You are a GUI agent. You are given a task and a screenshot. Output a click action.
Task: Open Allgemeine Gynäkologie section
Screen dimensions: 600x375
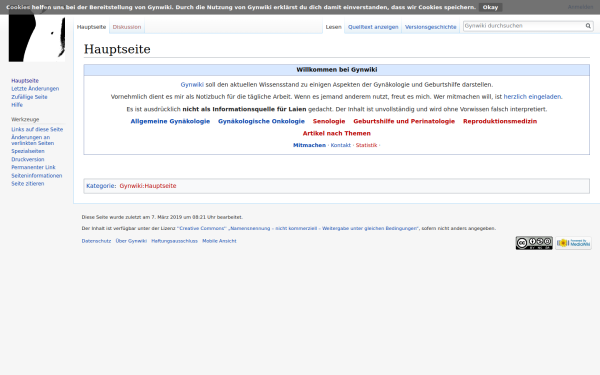click(x=170, y=121)
